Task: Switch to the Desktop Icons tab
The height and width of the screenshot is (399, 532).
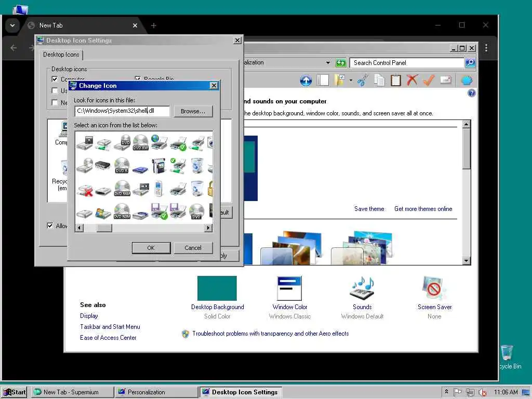Action: coord(61,55)
